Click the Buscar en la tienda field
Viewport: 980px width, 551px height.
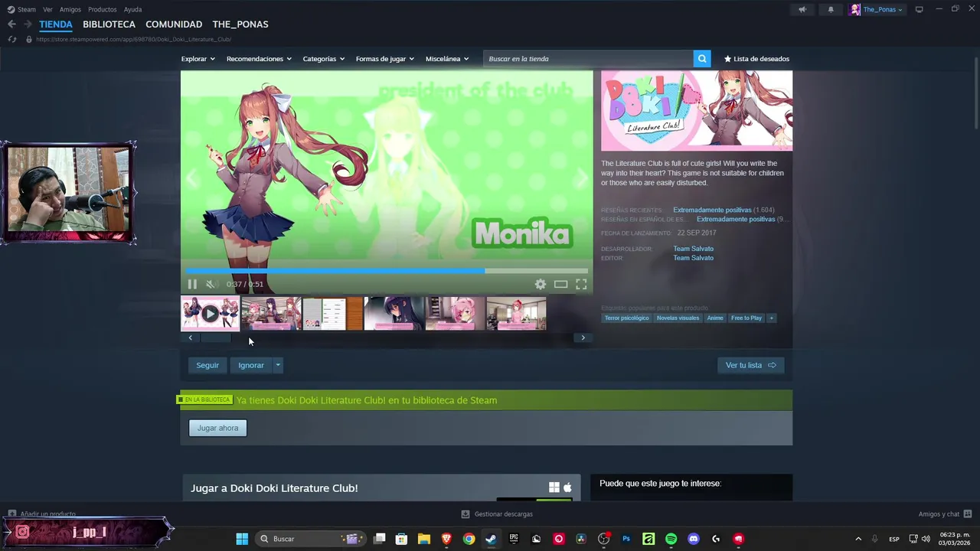(x=588, y=59)
